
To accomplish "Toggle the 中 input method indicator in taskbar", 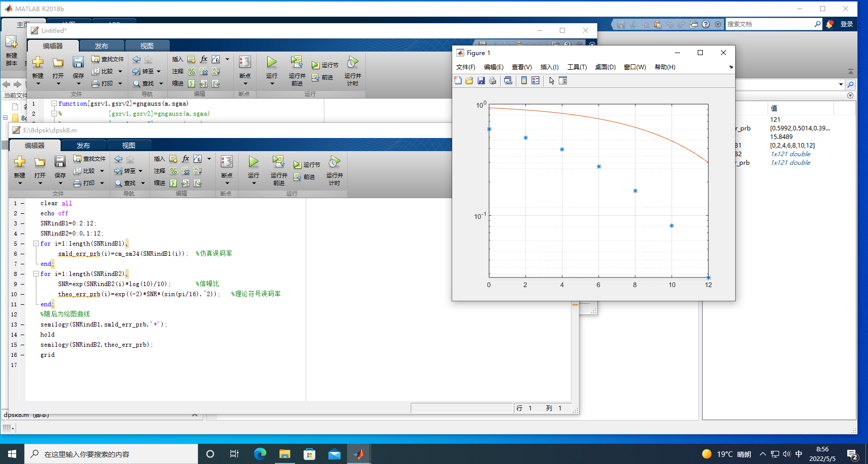I will (x=799, y=454).
